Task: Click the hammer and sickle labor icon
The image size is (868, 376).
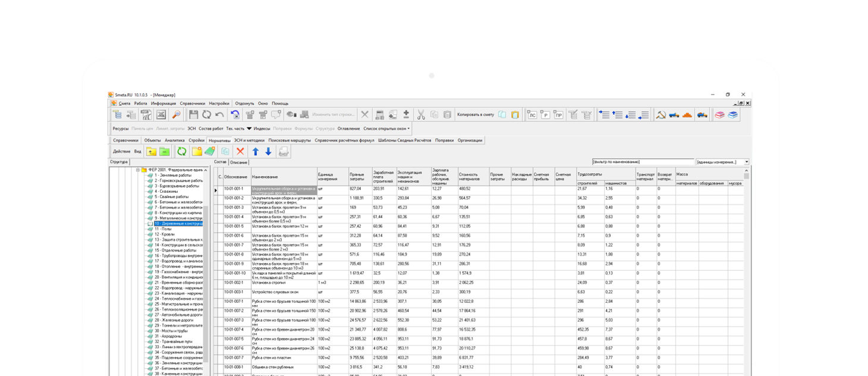Action: coord(661,115)
